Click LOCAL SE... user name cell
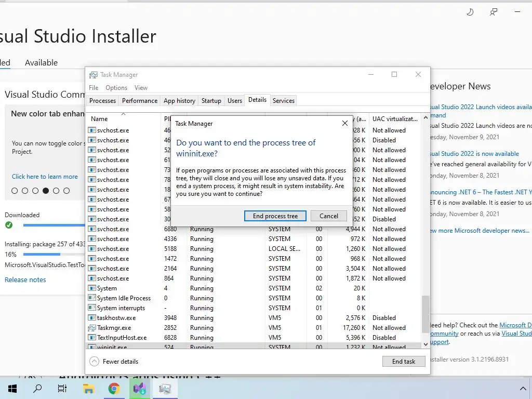This screenshot has height=399, width=532. (x=284, y=249)
